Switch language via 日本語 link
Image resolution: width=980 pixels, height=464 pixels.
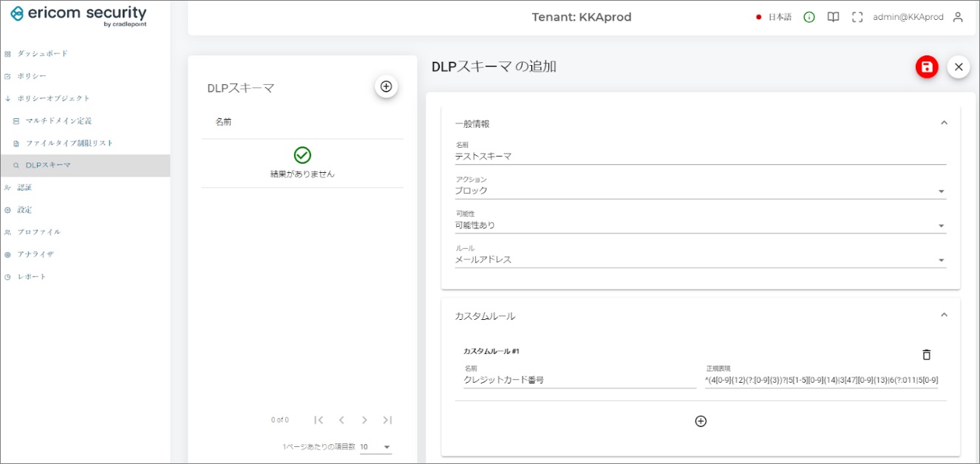tap(779, 17)
